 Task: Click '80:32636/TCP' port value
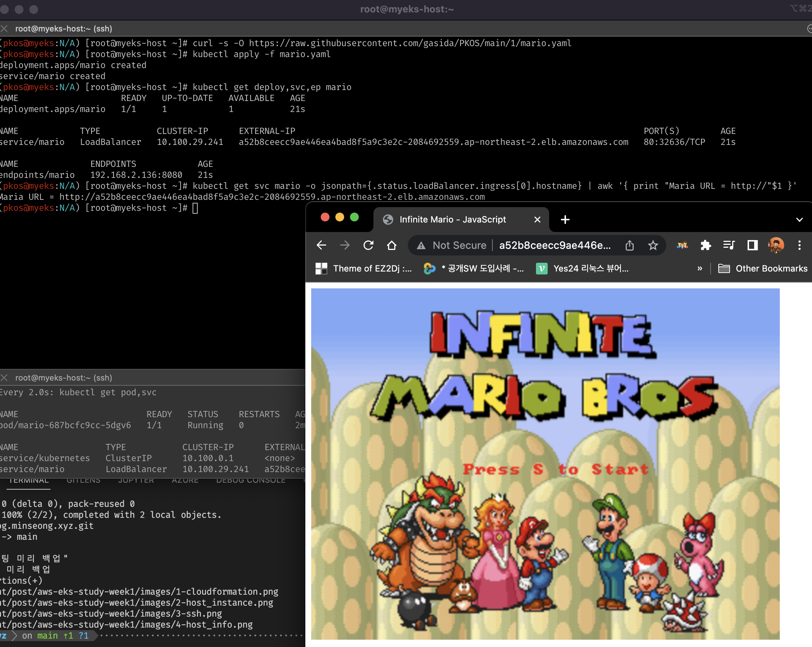point(674,142)
